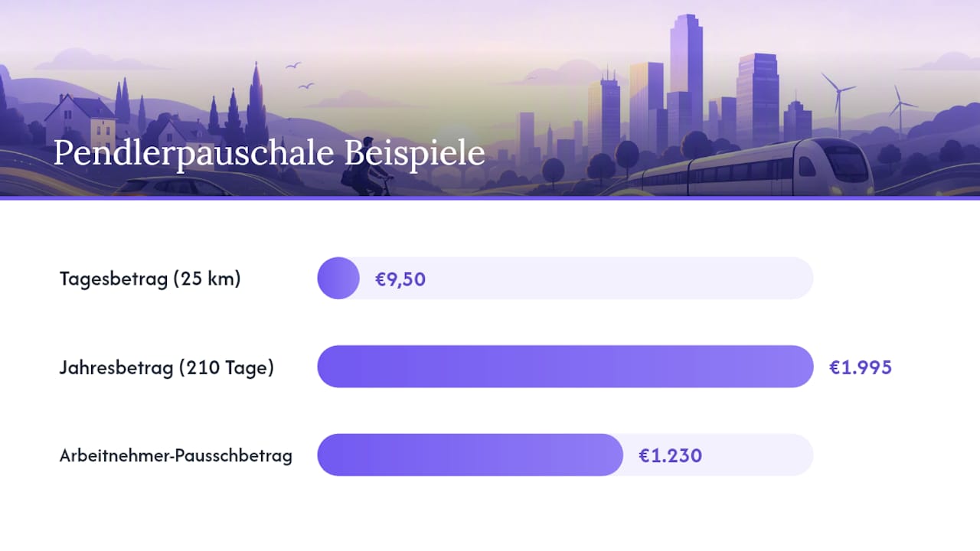Click the car at the banner bottom

[172, 187]
